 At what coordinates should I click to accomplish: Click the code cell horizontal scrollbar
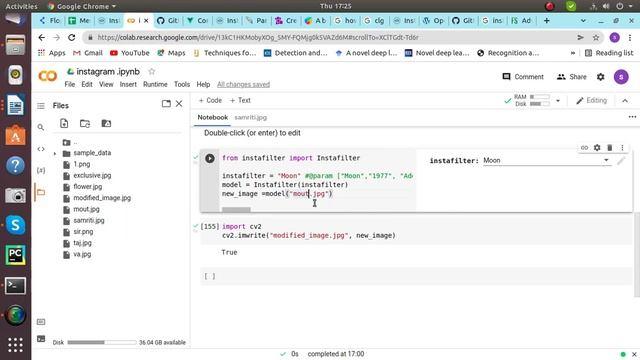coord(236,210)
